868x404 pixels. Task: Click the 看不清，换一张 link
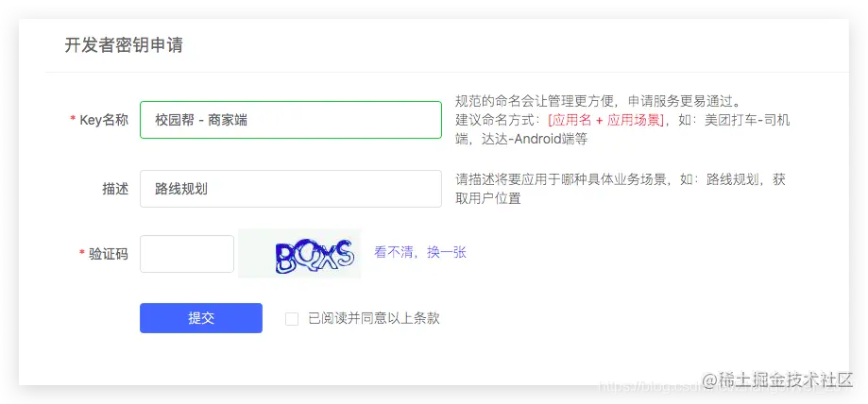420,253
